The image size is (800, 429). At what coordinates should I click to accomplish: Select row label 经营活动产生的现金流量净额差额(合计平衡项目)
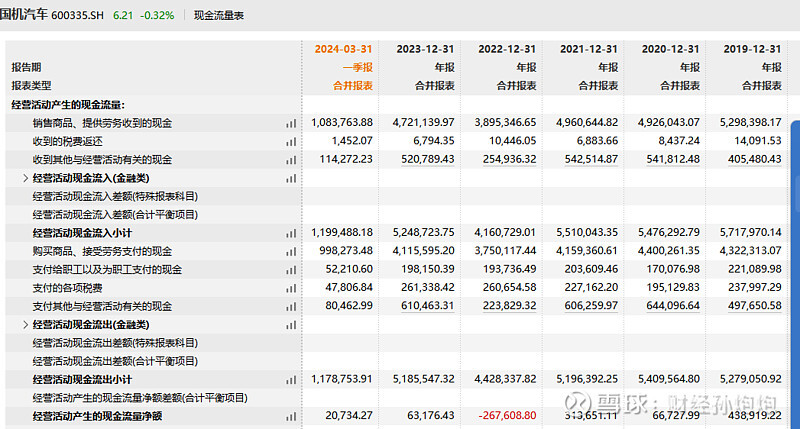pyautogui.click(x=140, y=398)
